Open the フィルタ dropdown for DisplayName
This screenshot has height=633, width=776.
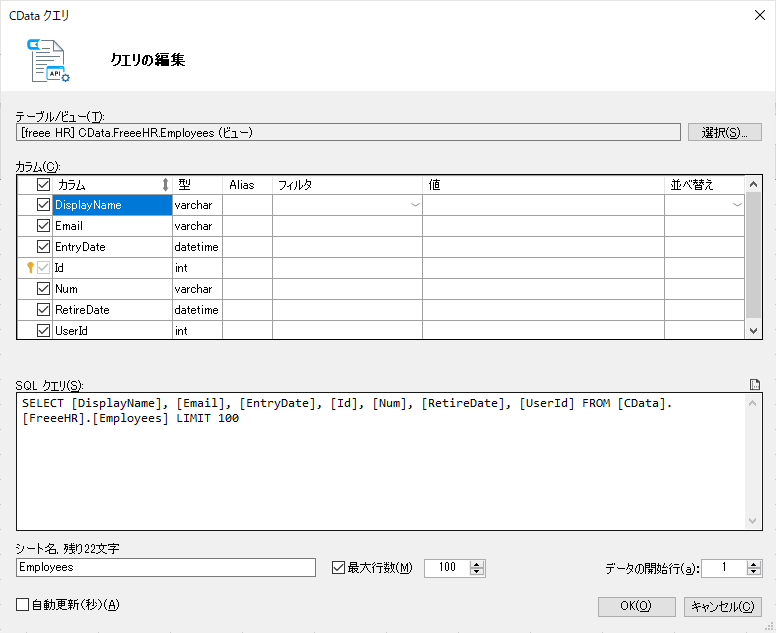click(x=415, y=205)
